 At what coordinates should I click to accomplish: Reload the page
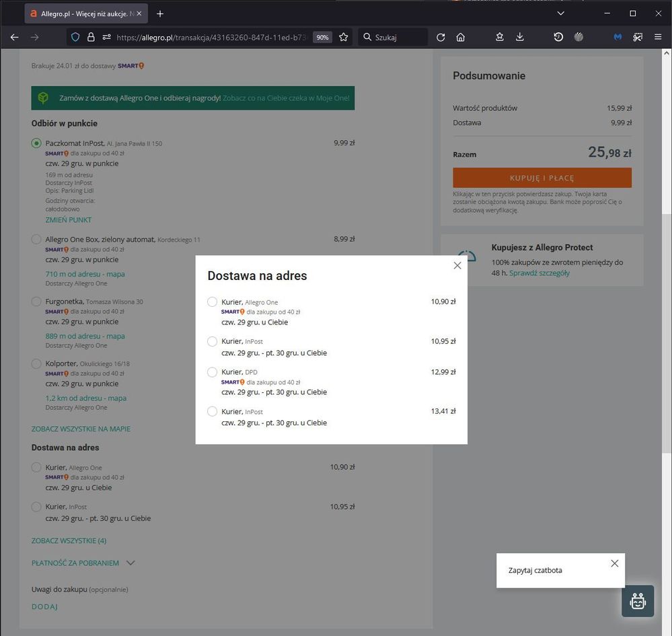pyautogui.click(x=441, y=37)
